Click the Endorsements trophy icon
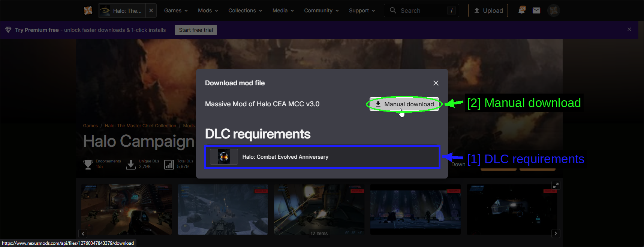Image resolution: width=644 pixels, height=247 pixels. point(88,164)
